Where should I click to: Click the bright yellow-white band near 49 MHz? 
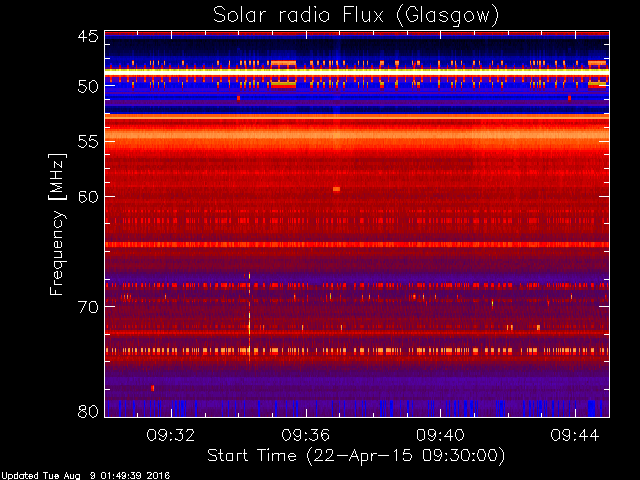pyautogui.click(x=357, y=71)
